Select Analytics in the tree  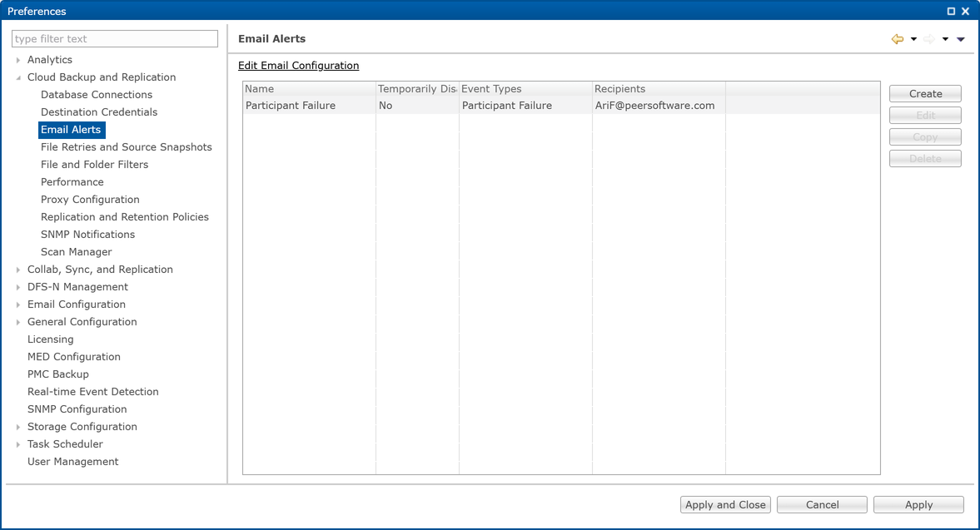click(50, 60)
